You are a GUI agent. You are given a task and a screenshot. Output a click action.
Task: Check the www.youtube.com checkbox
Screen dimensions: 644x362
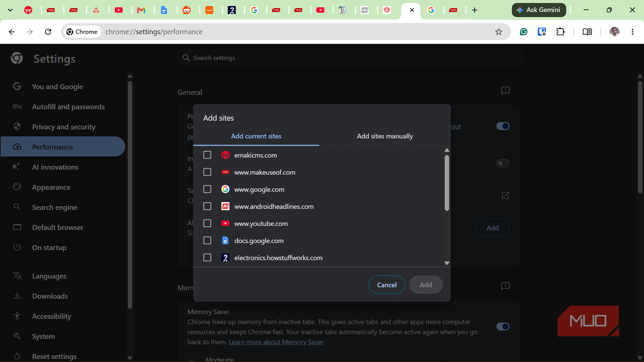207,224
